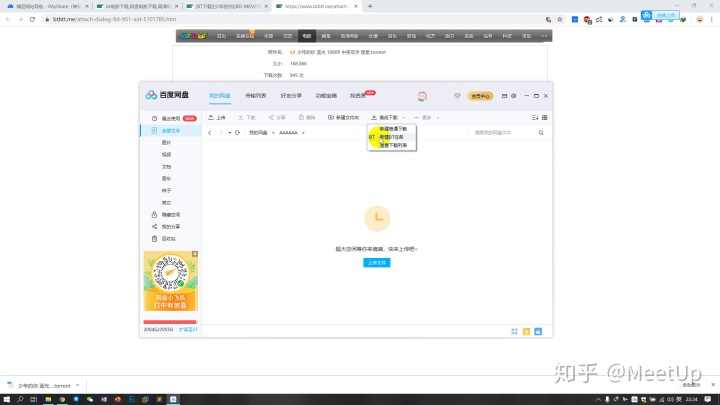Viewport: 720px width, 405px height.
Task: Select Pictures (图片) category in sidebar
Action: pos(166,143)
